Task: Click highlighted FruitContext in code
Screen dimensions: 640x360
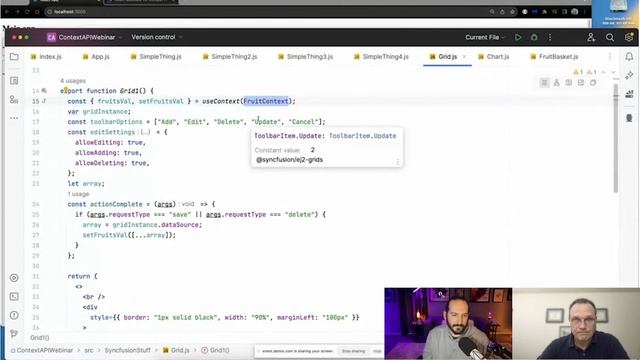Action: (266, 101)
